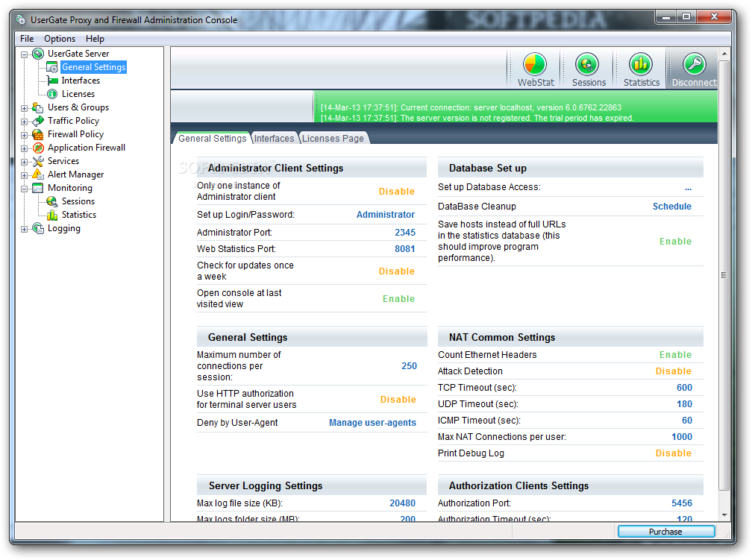Click the UserGate Server globe icon

38,54
